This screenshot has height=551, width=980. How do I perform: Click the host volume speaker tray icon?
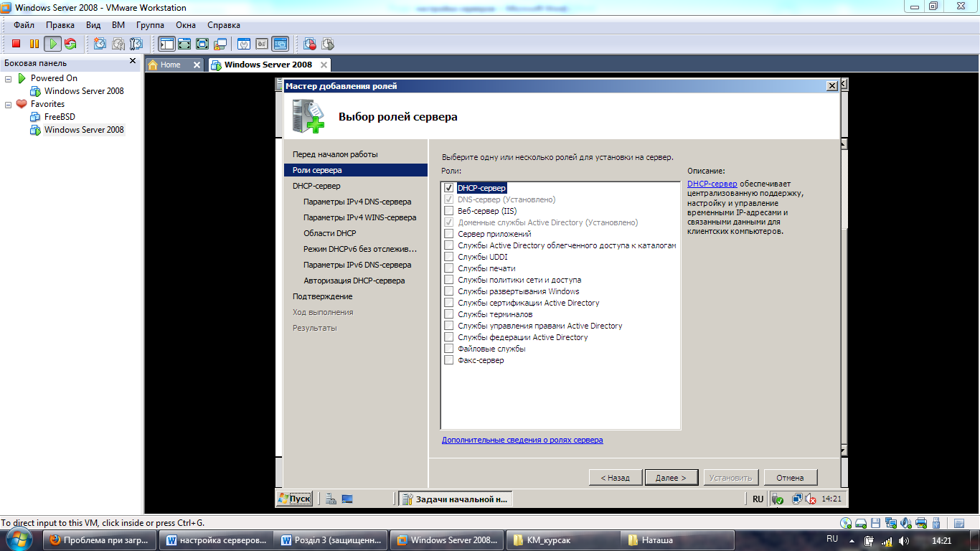903,541
